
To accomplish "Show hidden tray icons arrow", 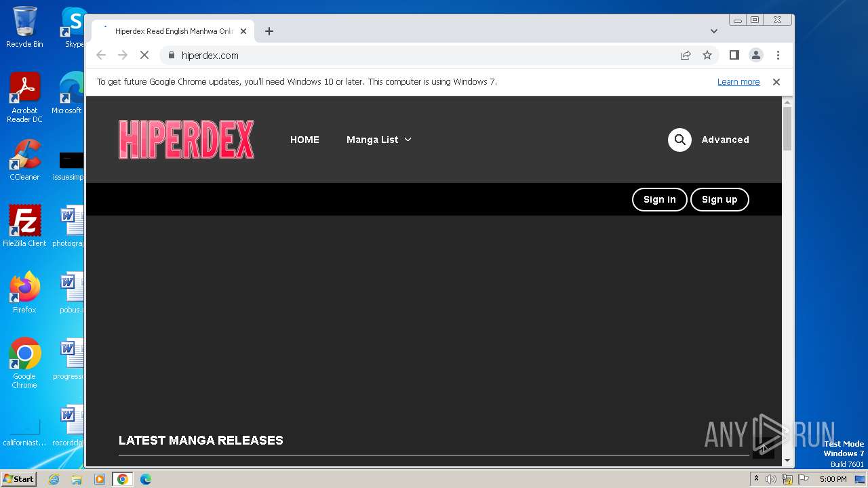I will (x=757, y=479).
